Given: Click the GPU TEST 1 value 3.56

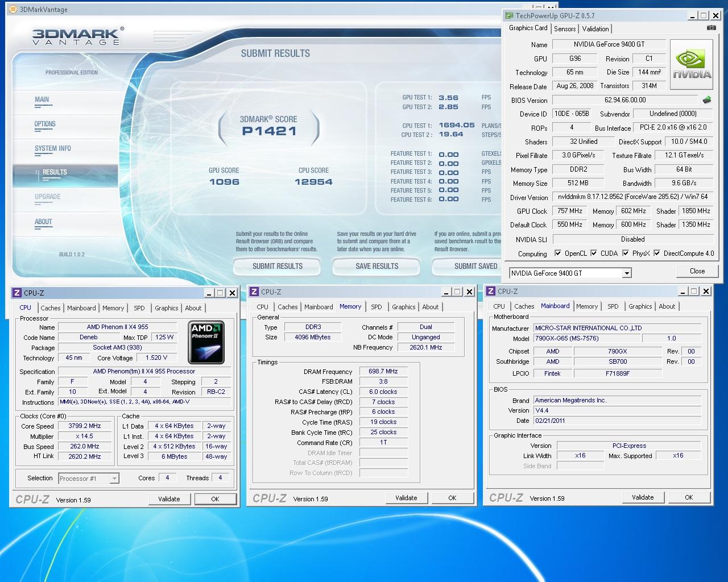Looking at the screenshot, I should coord(448,98).
